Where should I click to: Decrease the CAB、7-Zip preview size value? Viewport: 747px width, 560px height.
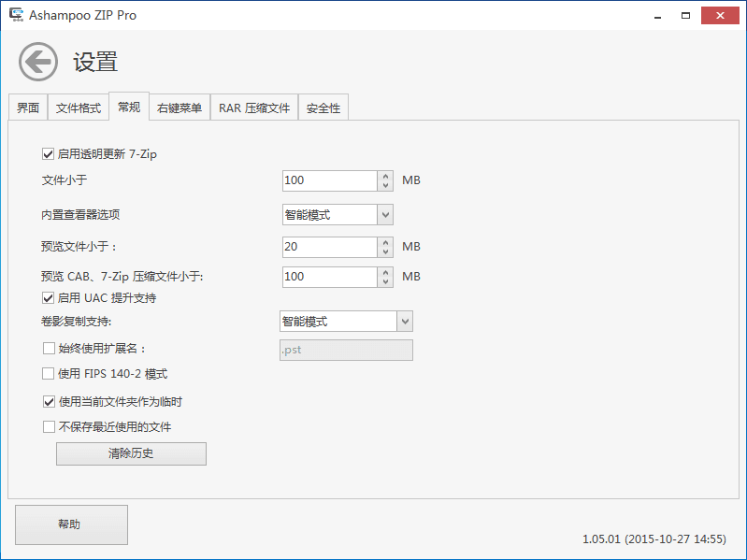click(x=385, y=282)
